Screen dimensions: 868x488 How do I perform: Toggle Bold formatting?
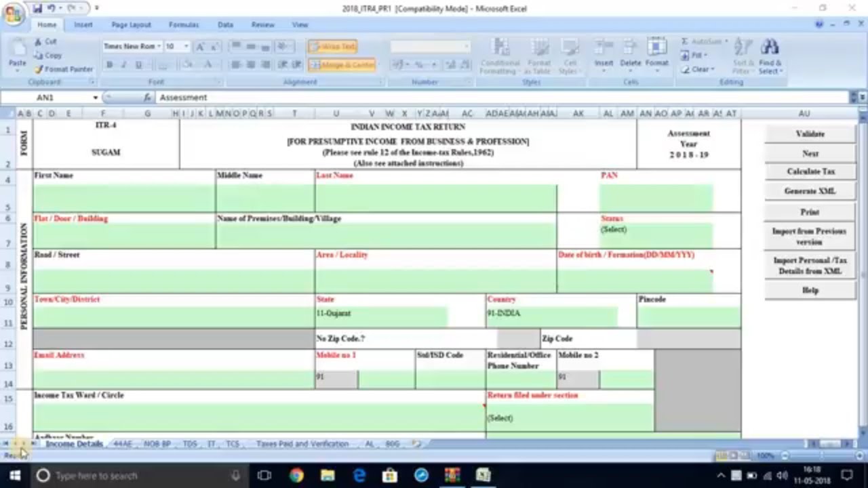point(109,65)
